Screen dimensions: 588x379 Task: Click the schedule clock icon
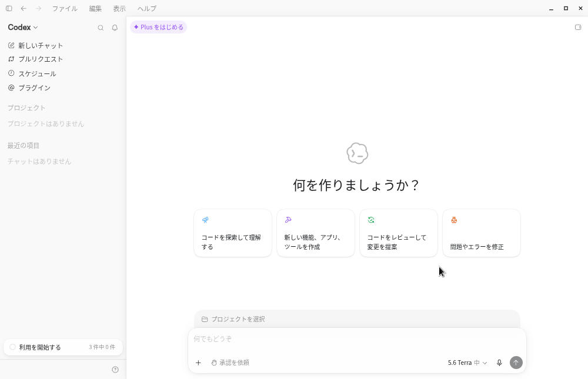pos(11,73)
